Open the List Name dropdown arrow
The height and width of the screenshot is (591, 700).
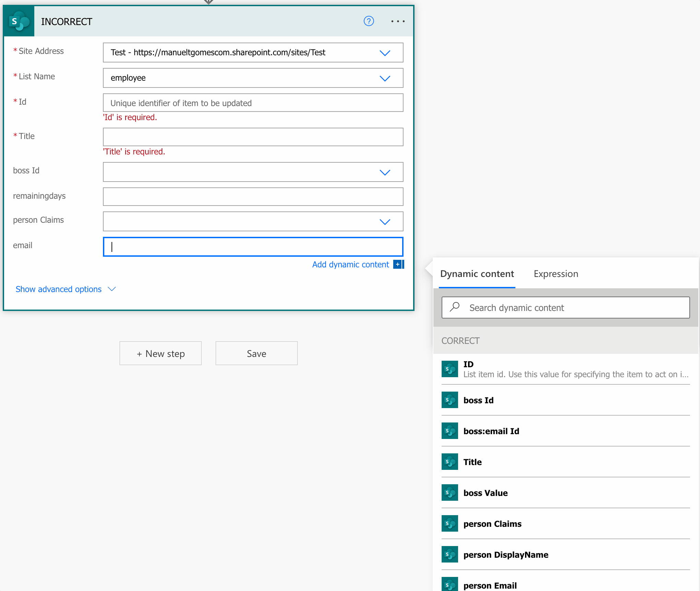pyautogui.click(x=385, y=78)
